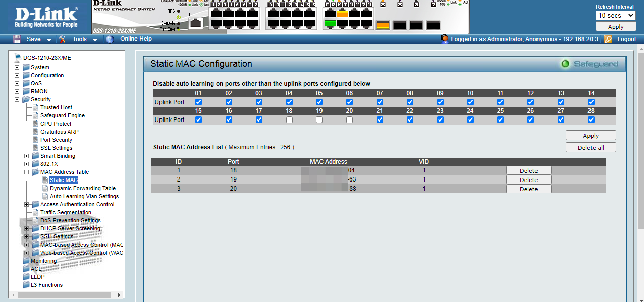Click the orange SFP port 25 on switch panel
Screen dimensions: 644x302
coord(383,25)
